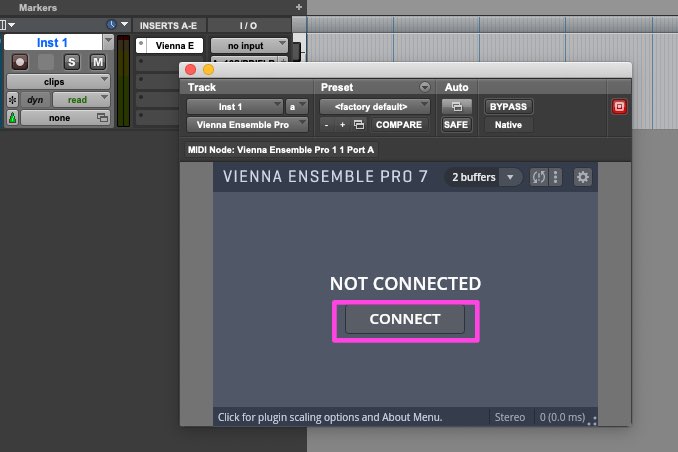Select the Inst 1 track name
Image resolution: width=678 pixels, height=452 pixels.
point(52,42)
